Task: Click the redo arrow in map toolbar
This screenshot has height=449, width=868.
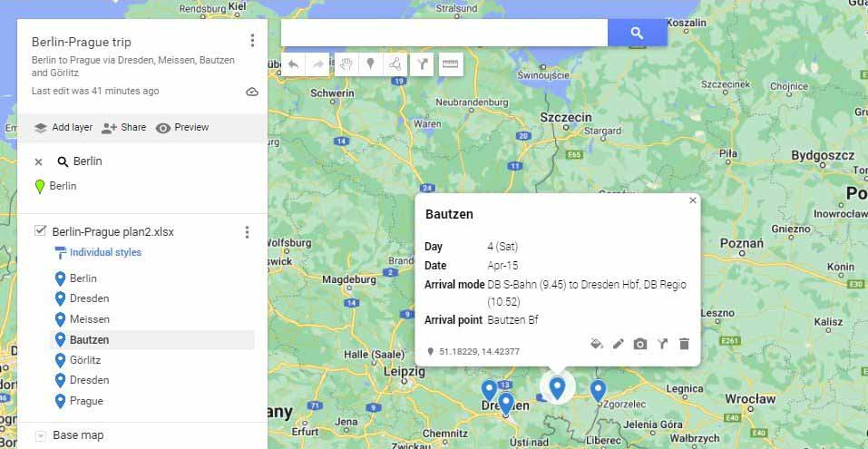Action: 317,64
